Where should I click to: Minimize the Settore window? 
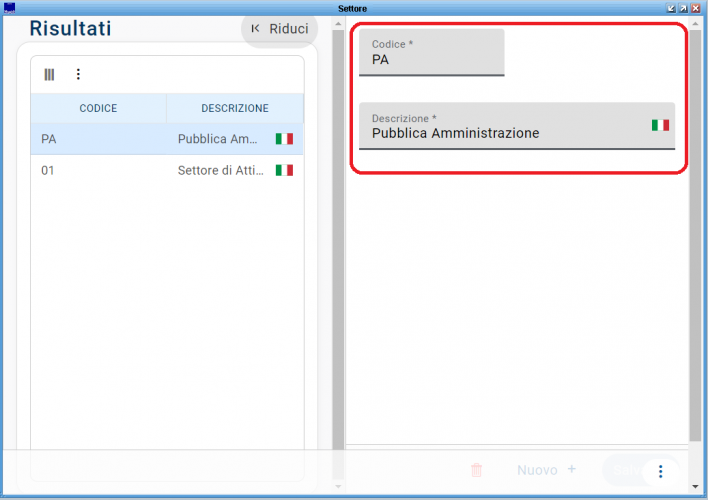click(x=671, y=8)
